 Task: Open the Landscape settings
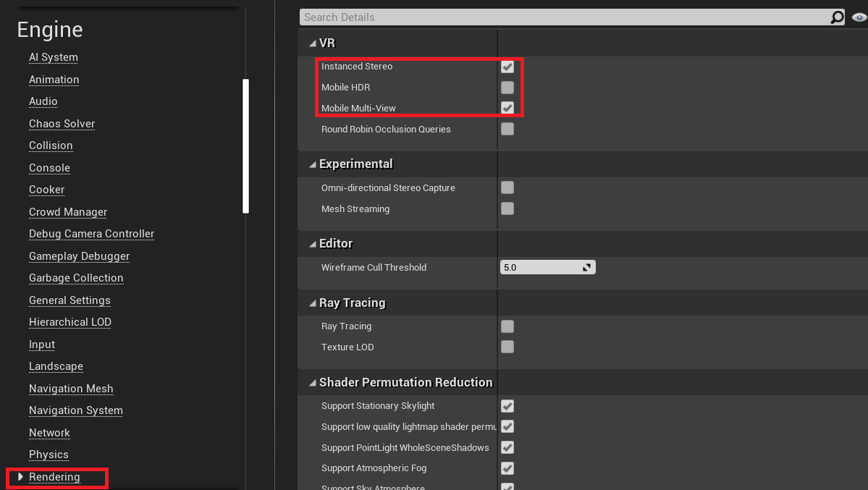coord(56,366)
